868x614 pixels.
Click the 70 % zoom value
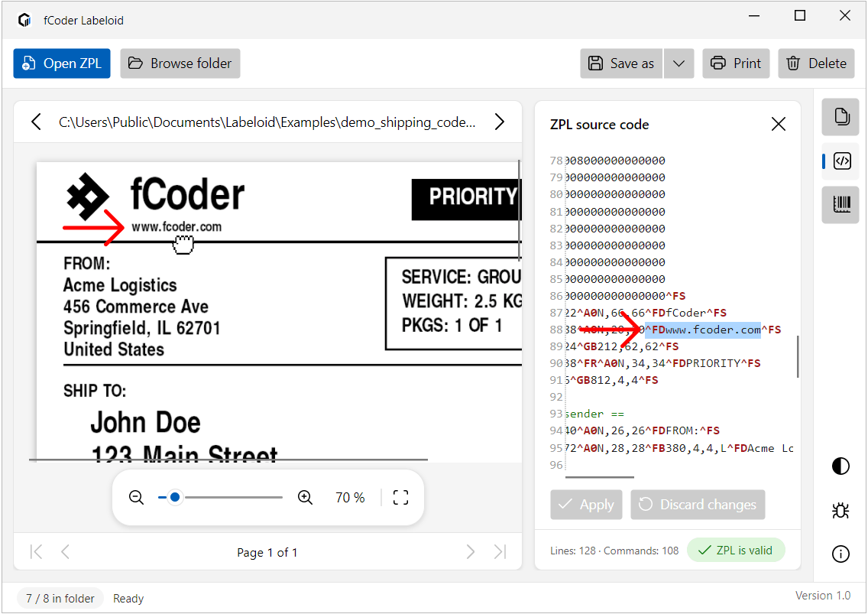[350, 498]
